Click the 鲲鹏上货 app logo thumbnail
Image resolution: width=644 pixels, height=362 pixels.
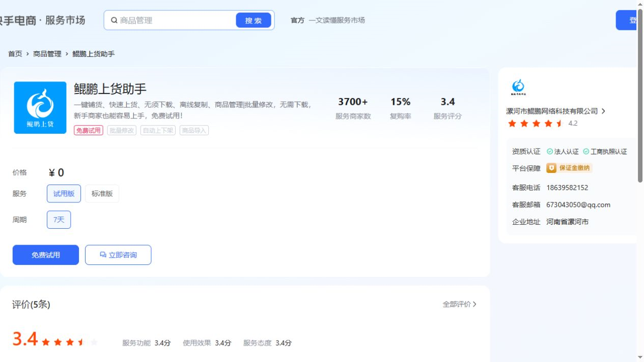click(40, 108)
